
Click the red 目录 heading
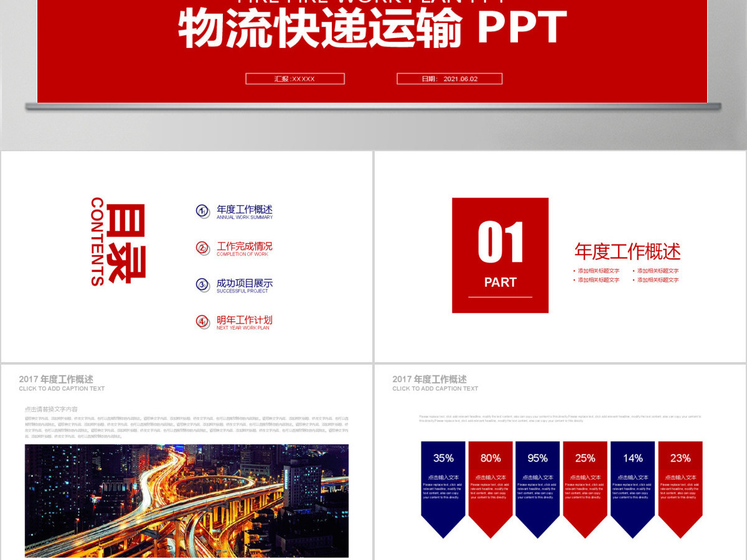point(126,243)
